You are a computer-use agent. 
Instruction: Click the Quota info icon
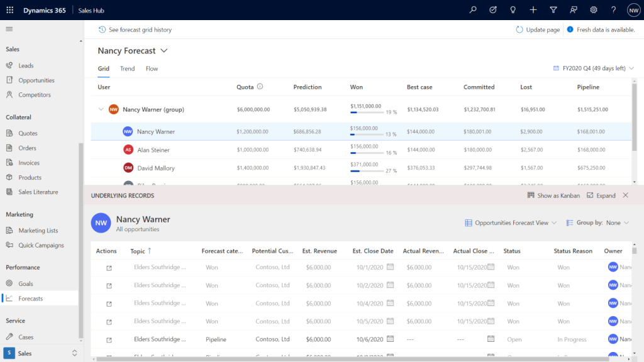[x=260, y=87]
